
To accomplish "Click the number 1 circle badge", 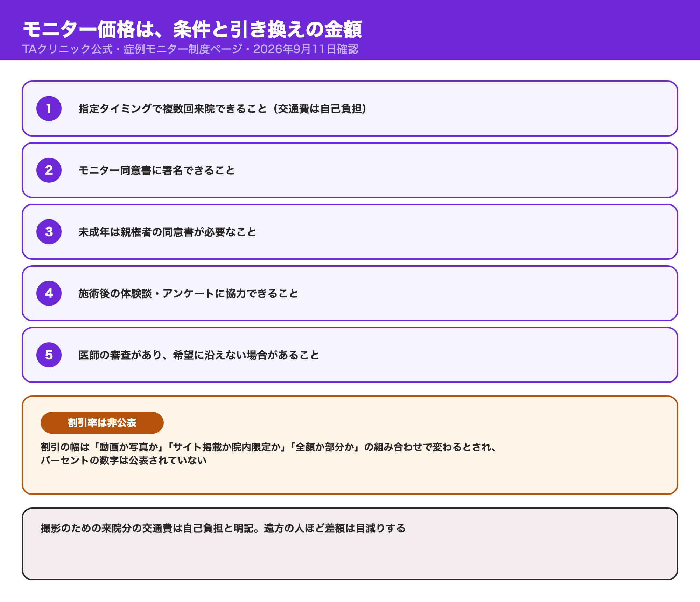I will (49, 108).
